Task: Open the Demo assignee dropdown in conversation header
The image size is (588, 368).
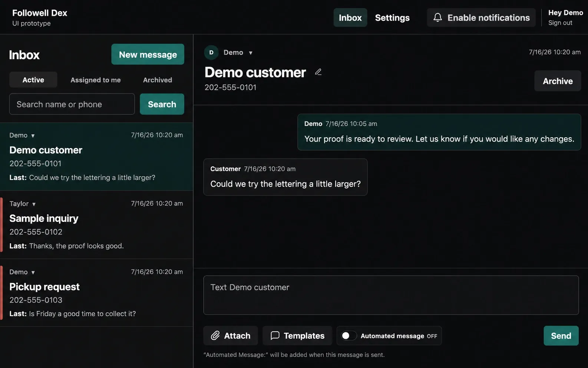Action: point(238,53)
